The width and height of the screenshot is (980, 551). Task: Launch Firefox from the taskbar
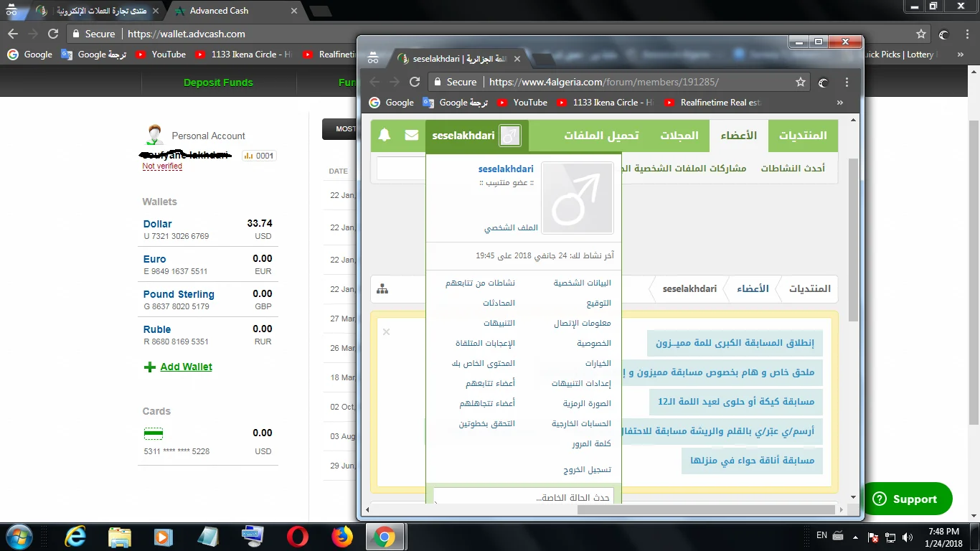(x=342, y=537)
